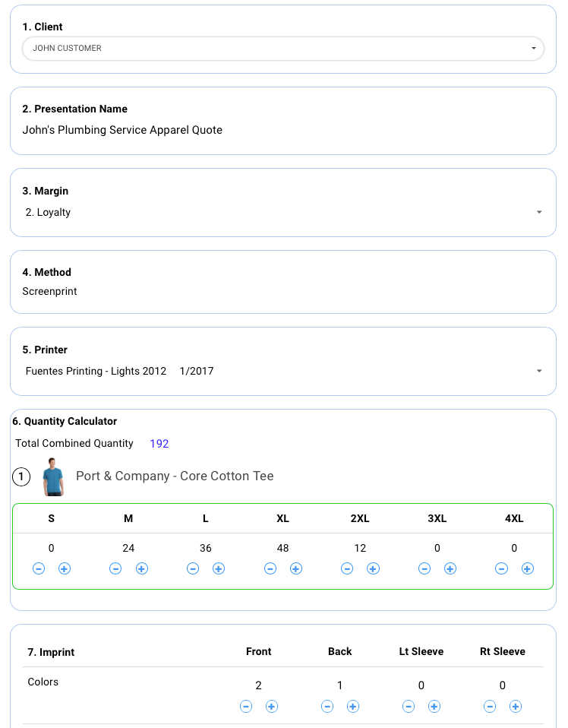Increase Front imprint colors
Viewport: 568px width, 728px height.
point(272,707)
